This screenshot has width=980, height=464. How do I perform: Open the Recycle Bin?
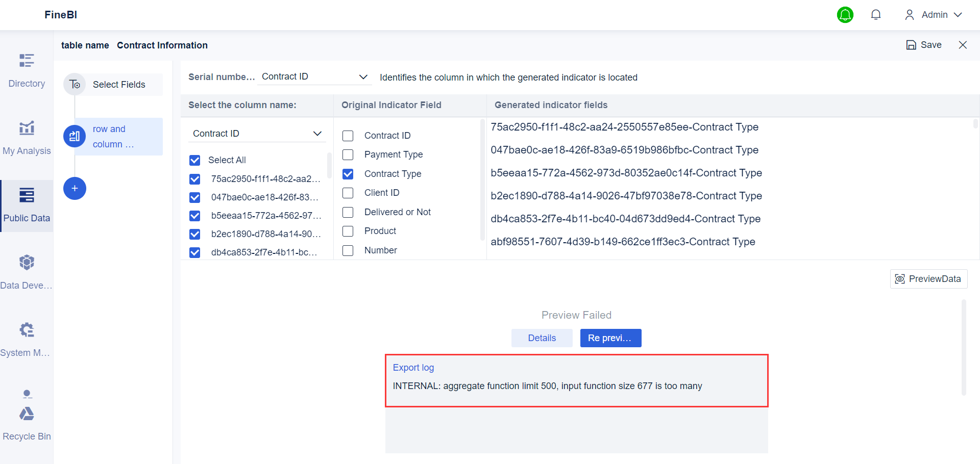point(26,421)
